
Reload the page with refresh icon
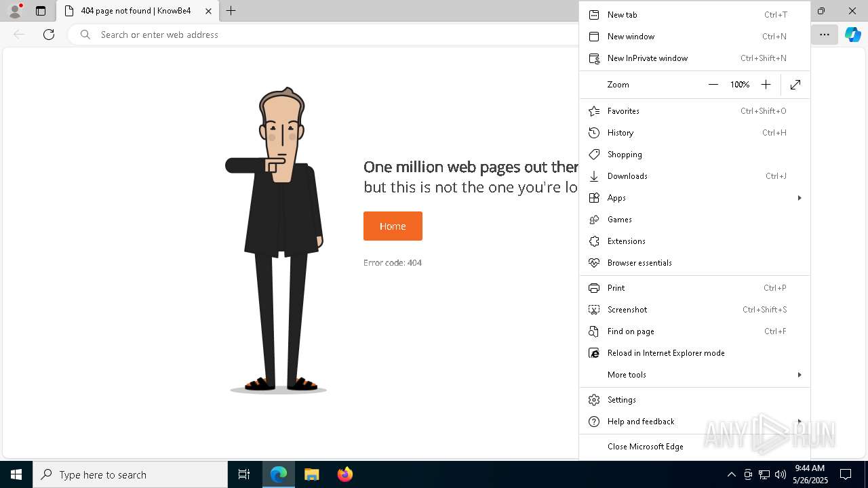[49, 35]
